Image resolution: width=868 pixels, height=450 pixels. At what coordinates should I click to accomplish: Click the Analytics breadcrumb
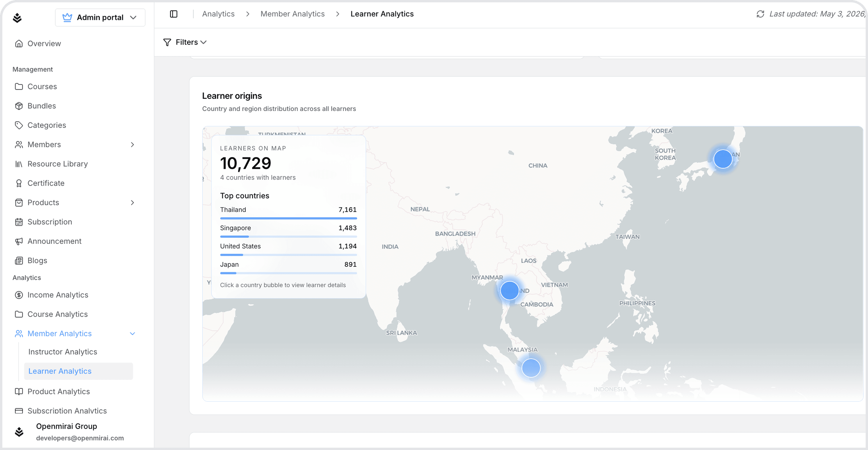[x=218, y=14]
